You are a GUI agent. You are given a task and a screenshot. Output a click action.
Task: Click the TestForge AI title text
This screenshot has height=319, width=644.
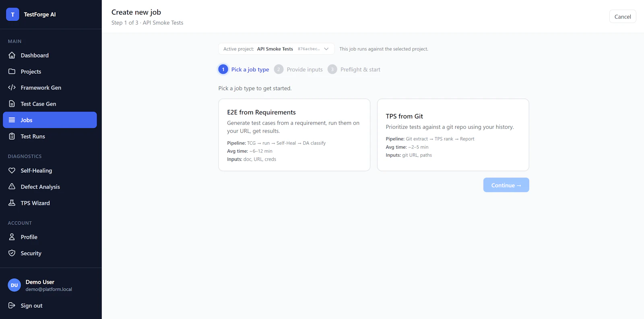tap(40, 14)
